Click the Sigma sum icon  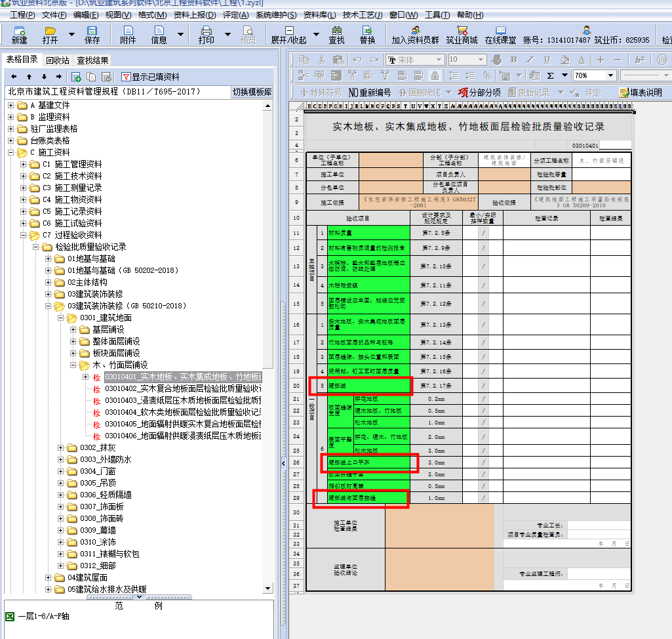pyautogui.click(x=550, y=76)
